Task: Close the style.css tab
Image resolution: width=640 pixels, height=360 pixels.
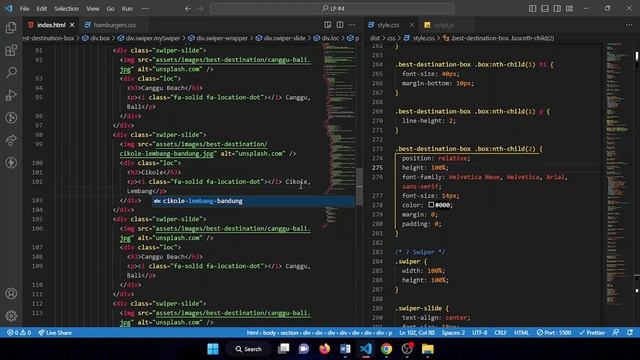Action: point(411,25)
